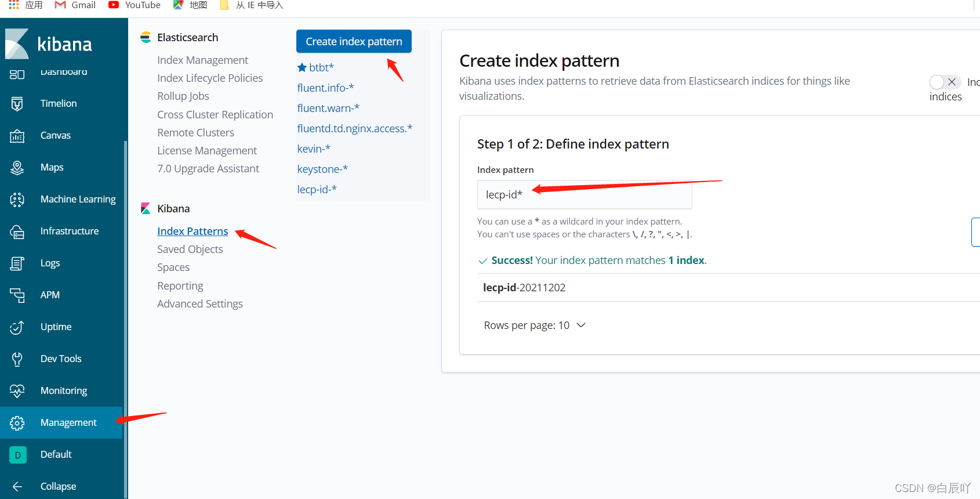Go to Dev Tools in the sidebar
This screenshot has width=980, height=499.
pyautogui.click(x=61, y=359)
